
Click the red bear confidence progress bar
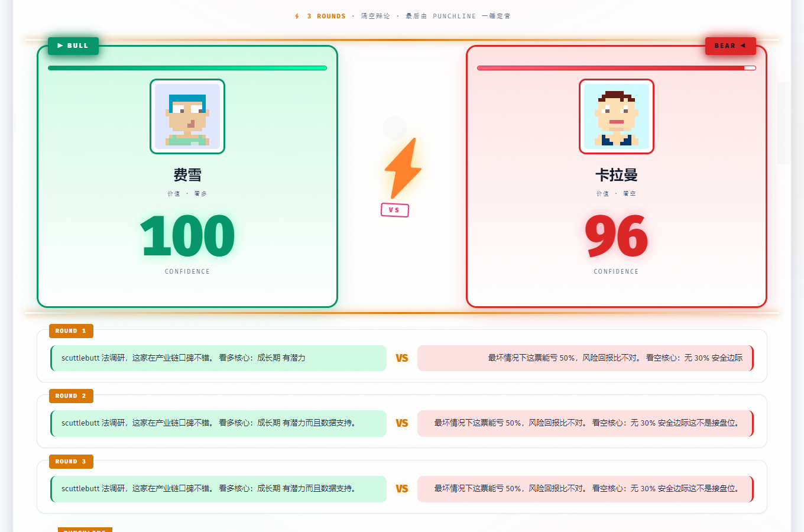click(617, 68)
